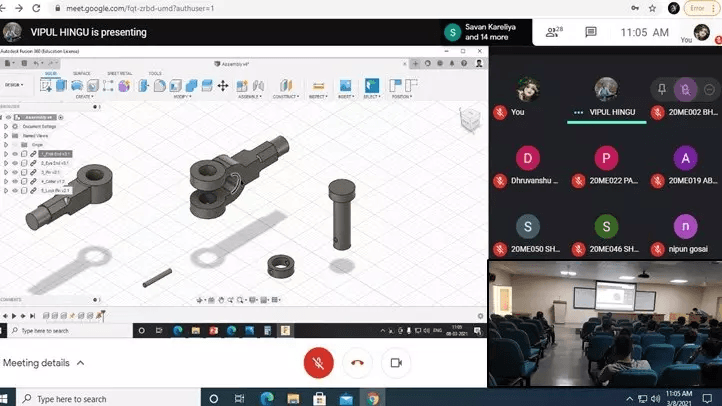Expand Origin tree node
Image resolution: width=722 pixels, height=406 pixels.
[x=6, y=145]
